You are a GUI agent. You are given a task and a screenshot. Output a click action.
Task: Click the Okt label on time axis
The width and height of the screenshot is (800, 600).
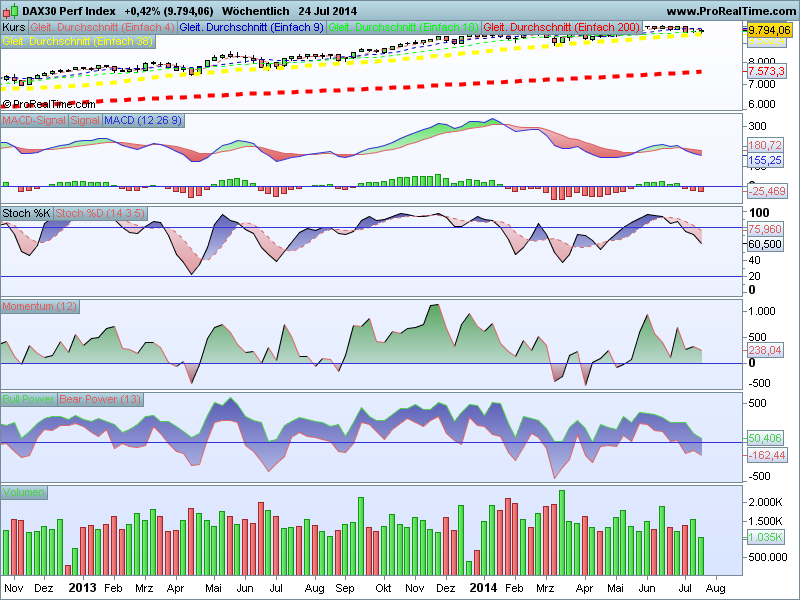tap(383, 588)
